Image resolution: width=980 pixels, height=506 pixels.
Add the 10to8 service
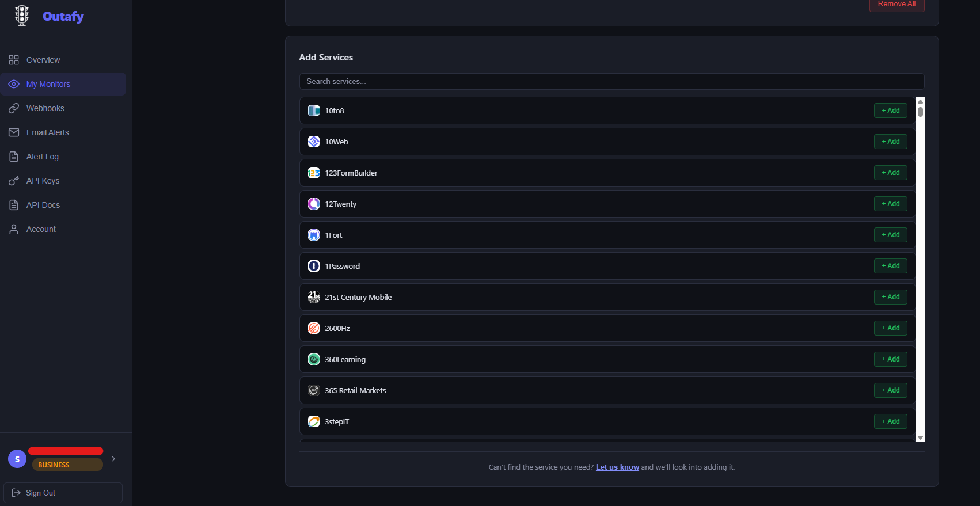coord(890,111)
